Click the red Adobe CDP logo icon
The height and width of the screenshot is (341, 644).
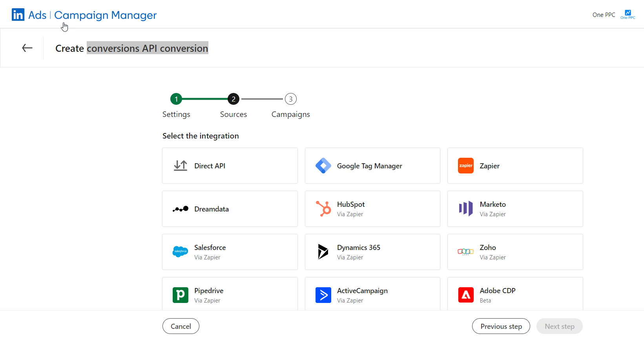[466, 295]
